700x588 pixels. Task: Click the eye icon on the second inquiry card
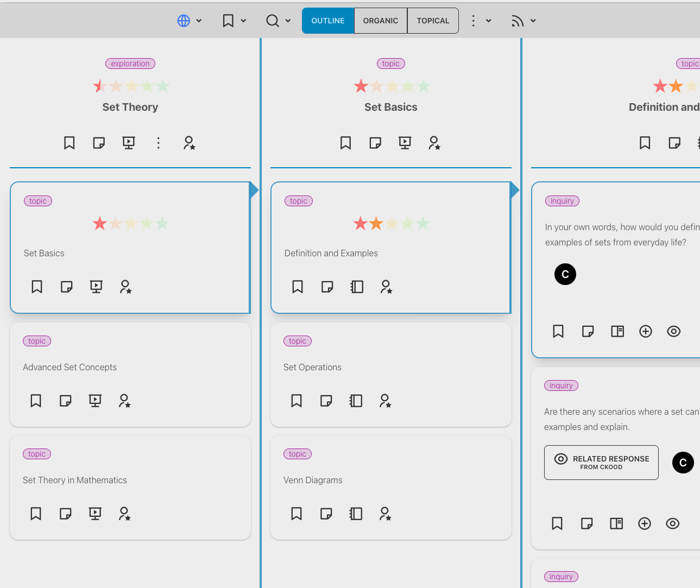672,523
